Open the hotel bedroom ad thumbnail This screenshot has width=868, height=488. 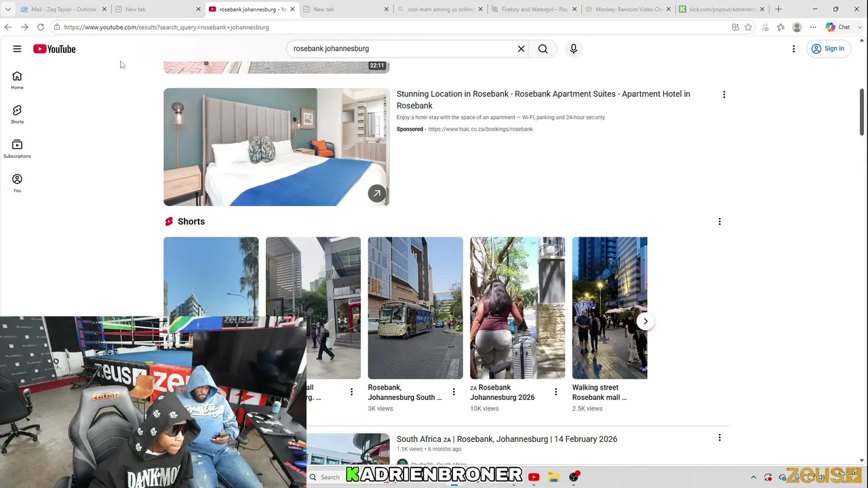[x=277, y=147]
